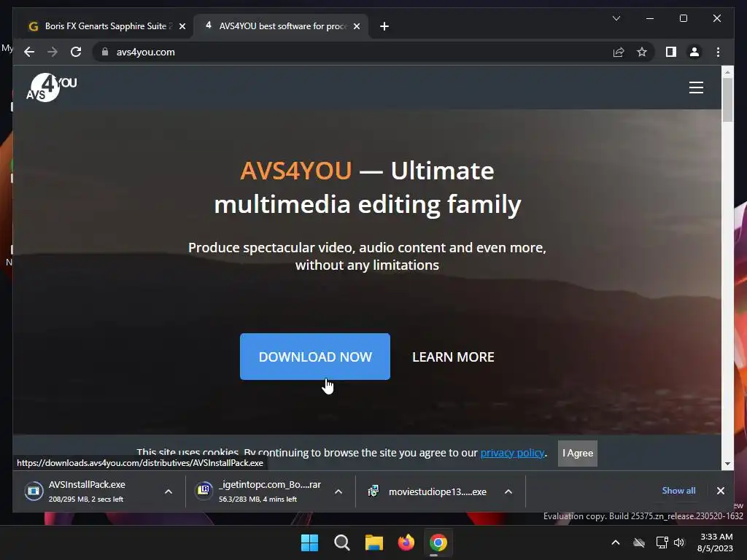The height and width of the screenshot is (560, 747).
Task: Open Windows taskbar search
Action: click(341, 542)
